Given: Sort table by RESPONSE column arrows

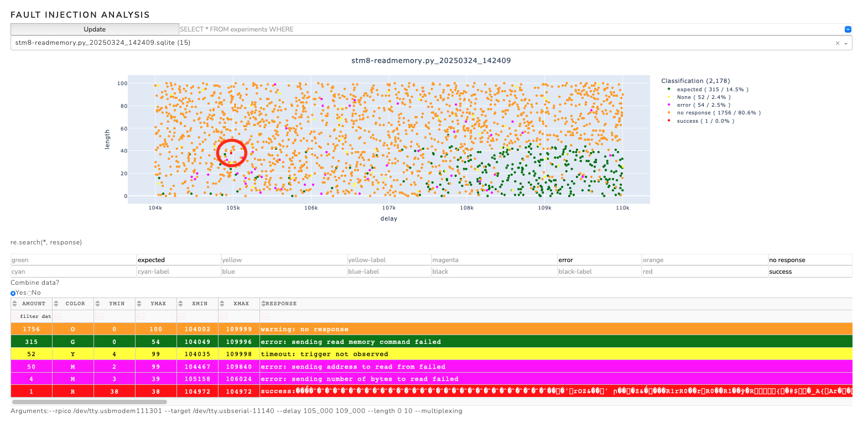Looking at the screenshot, I should (263, 304).
